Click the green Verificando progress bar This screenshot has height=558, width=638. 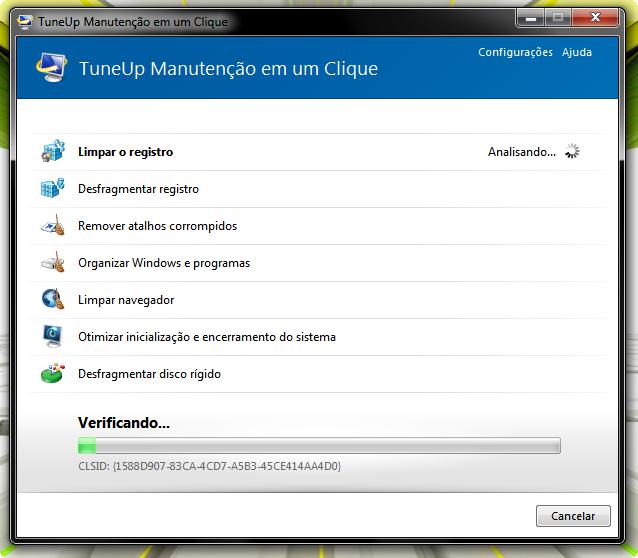[x=319, y=445]
